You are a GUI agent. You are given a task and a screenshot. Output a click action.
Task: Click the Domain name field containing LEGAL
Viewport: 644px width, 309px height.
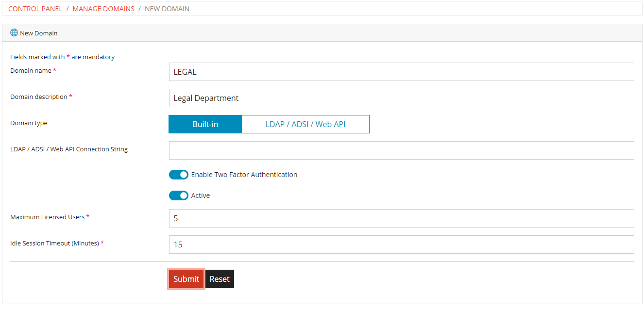(x=401, y=72)
